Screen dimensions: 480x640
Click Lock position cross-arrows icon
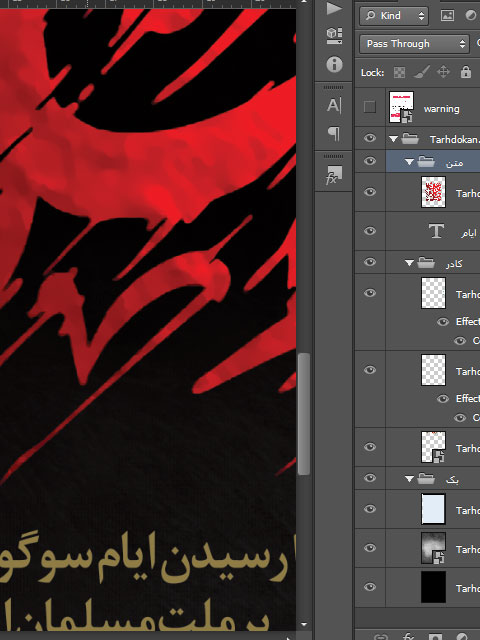[x=443, y=72]
